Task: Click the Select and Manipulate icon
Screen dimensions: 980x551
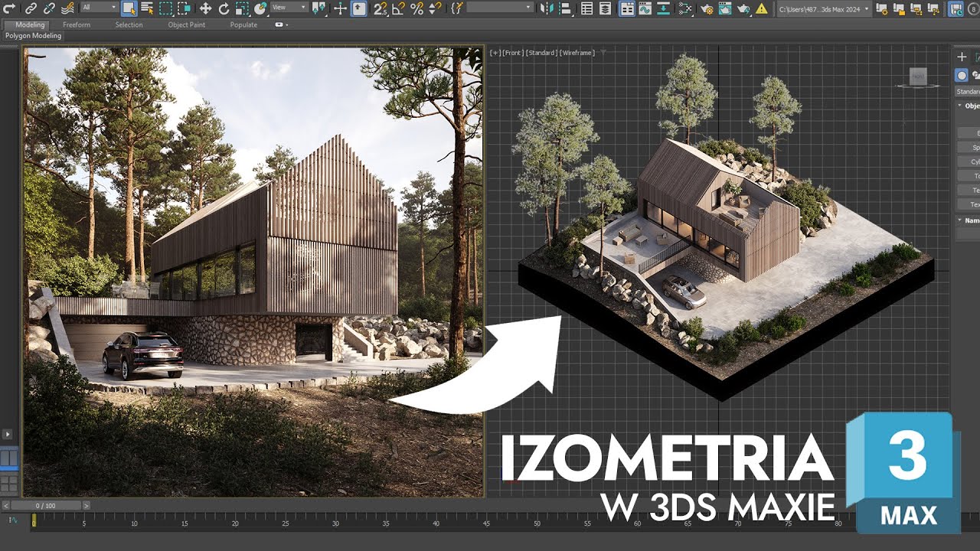Action: point(340,8)
